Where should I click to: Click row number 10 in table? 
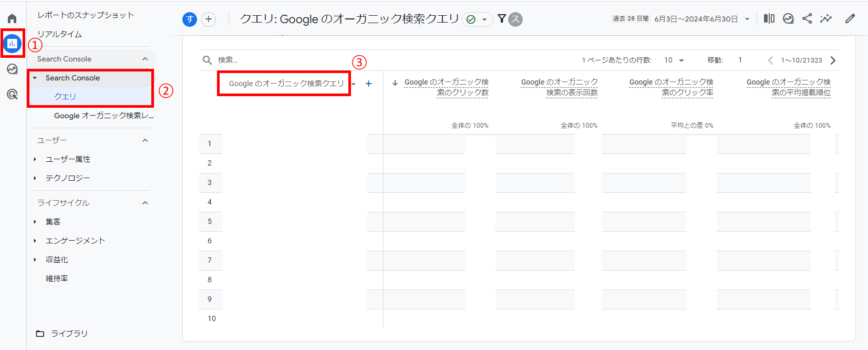[x=212, y=318]
